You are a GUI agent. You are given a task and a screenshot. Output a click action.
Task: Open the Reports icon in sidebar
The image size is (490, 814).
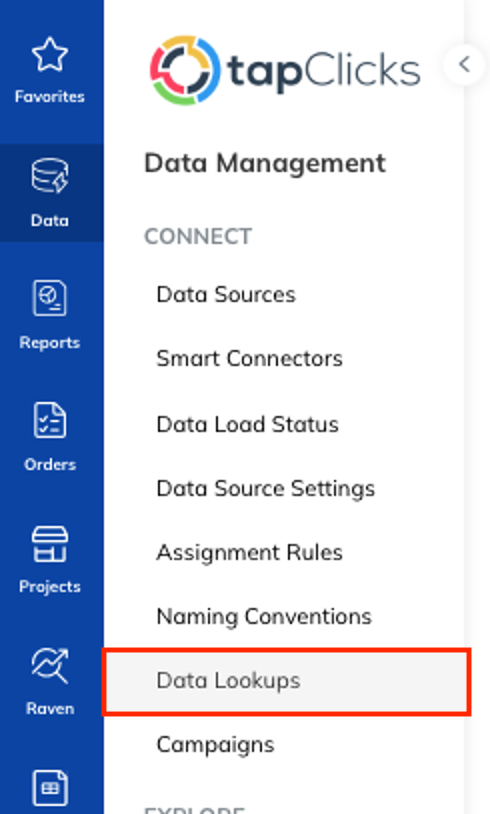[50, 297]
